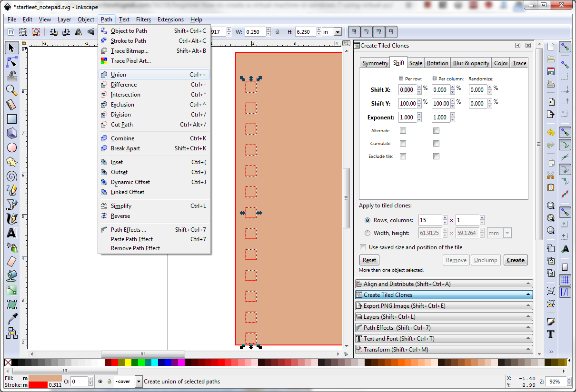
Task: Choose Difference from Path menu
Action: pos(154,85)
